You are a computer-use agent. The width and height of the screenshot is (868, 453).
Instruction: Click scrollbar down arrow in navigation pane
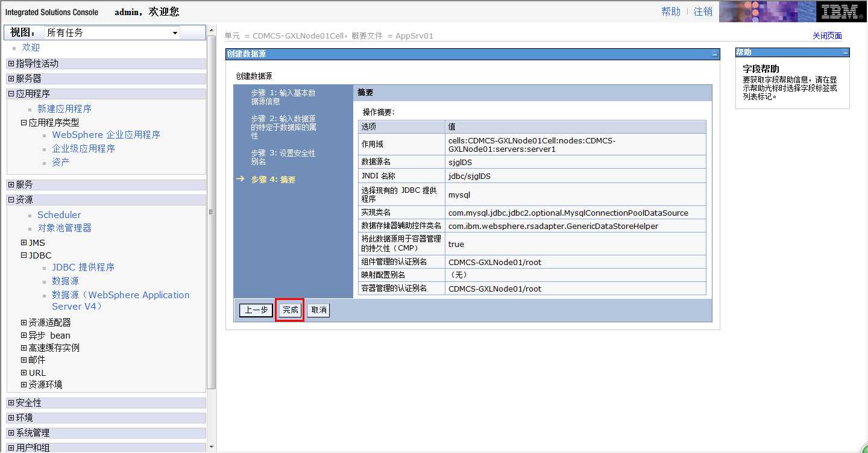pos(211,447)
